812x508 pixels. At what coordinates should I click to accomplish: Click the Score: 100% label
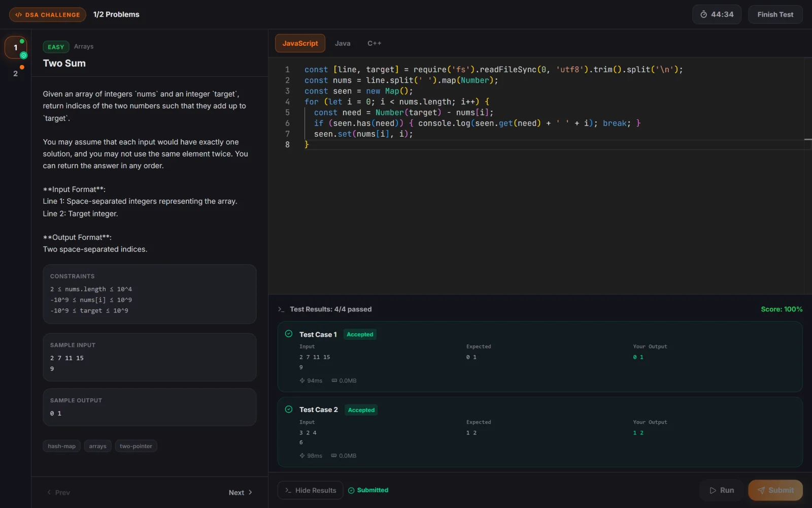[782, 309]
